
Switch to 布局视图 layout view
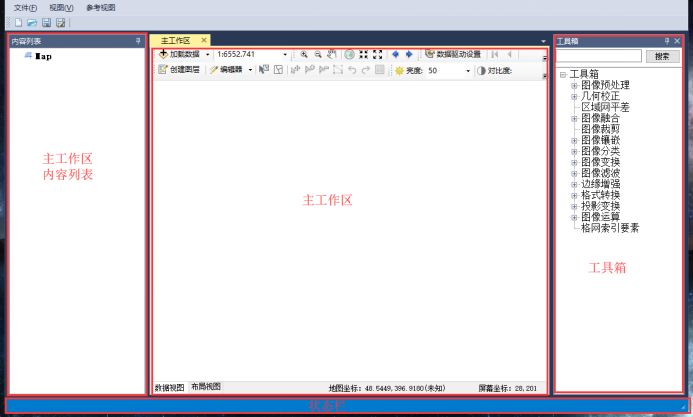click(x=206, y=386)
